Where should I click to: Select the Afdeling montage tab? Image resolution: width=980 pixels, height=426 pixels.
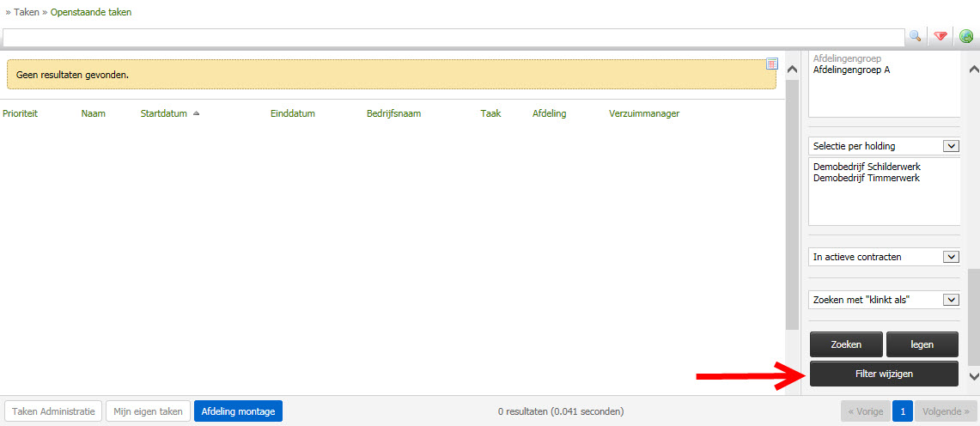pyautogui.click(x=238, y=411)
